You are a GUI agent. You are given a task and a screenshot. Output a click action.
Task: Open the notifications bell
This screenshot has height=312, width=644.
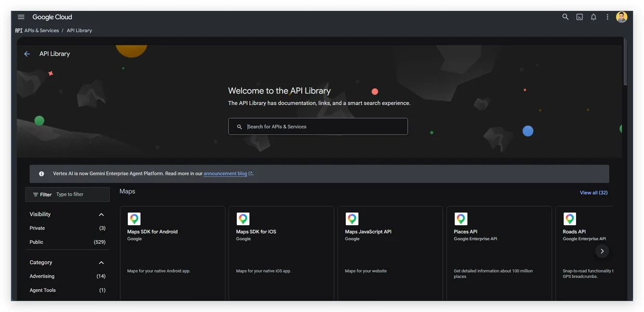pyautogui.click(x=594, y=17)
